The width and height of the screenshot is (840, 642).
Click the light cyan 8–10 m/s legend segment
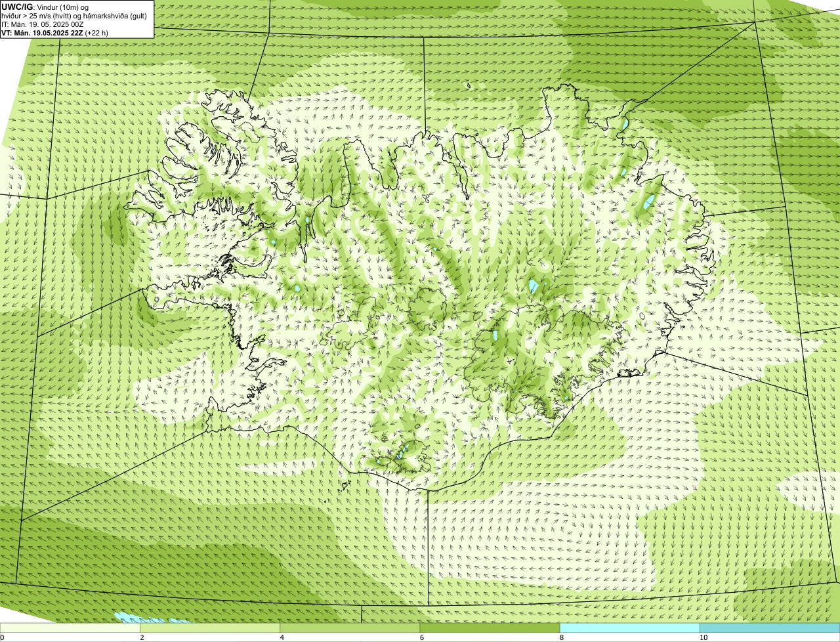629,628
